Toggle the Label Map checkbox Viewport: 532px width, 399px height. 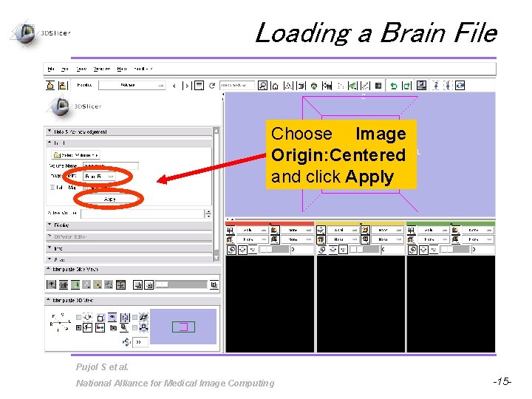pyautogui.click(x=52, y=188)
